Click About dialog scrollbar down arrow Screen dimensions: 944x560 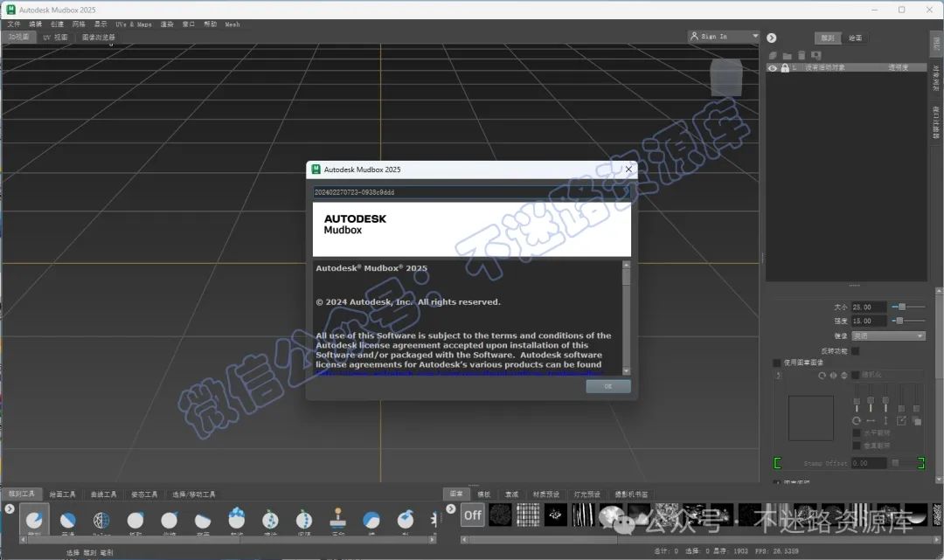[626, 371]
